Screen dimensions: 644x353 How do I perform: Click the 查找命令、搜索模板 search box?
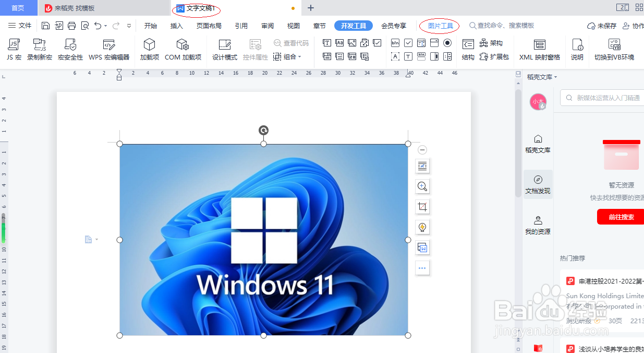(502, 26)
